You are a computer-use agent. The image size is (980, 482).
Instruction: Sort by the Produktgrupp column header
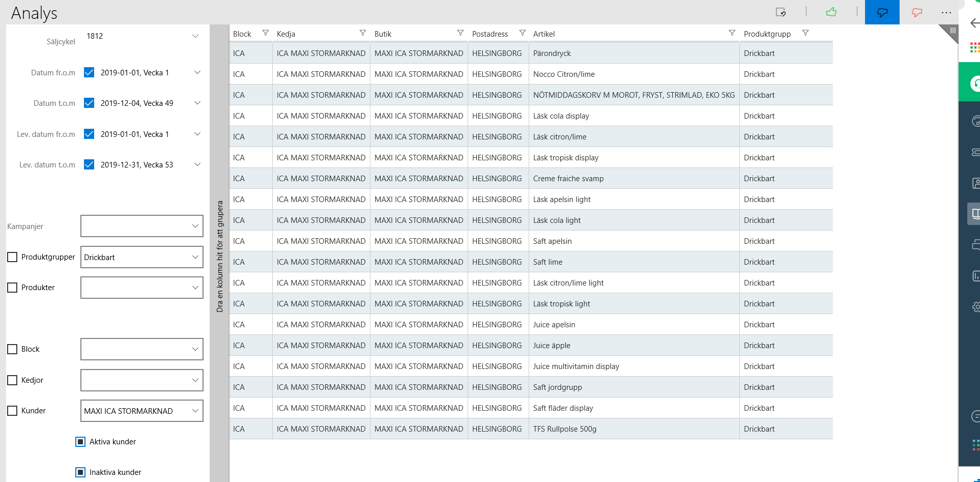[x=767, y=34]
